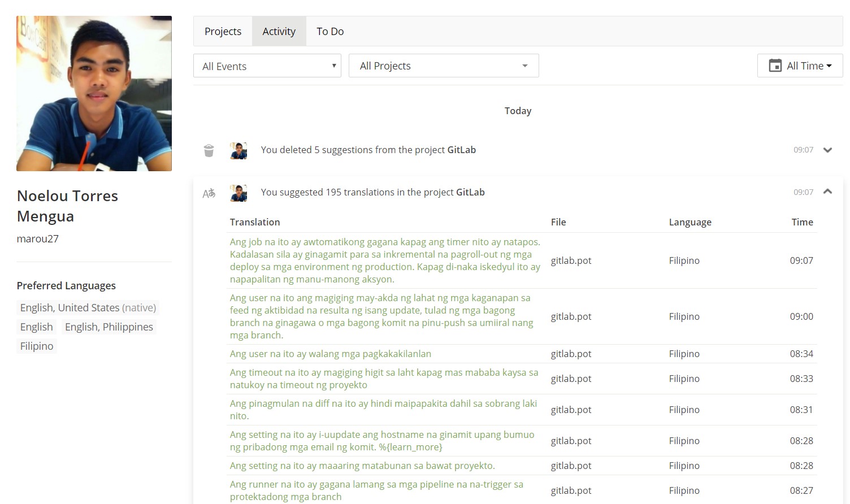Screen dimensions: 850x504
Task: Open GitLab project link in deleted suggestions row
Action: 462,150
